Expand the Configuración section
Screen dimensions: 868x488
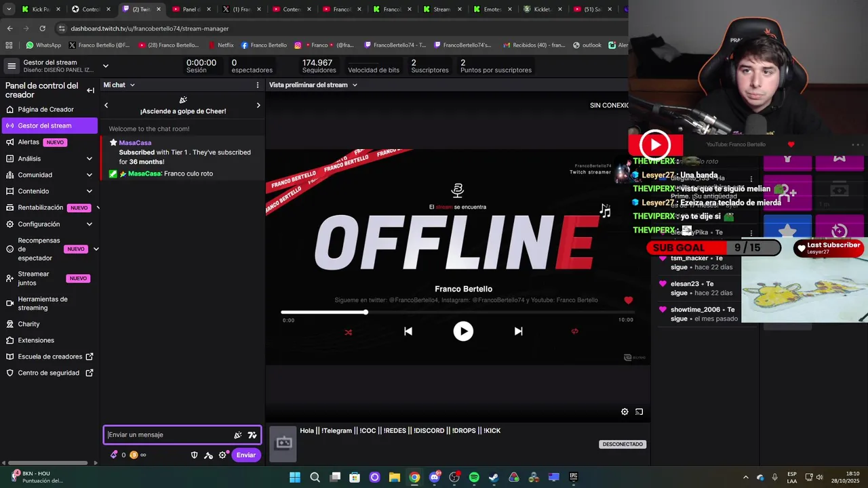[x=90, y=224]
